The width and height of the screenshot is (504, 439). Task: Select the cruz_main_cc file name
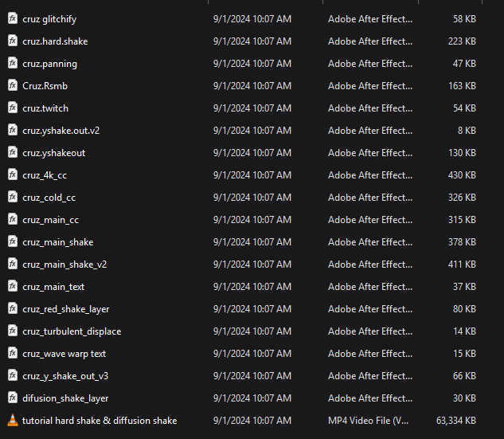(50, 219)
